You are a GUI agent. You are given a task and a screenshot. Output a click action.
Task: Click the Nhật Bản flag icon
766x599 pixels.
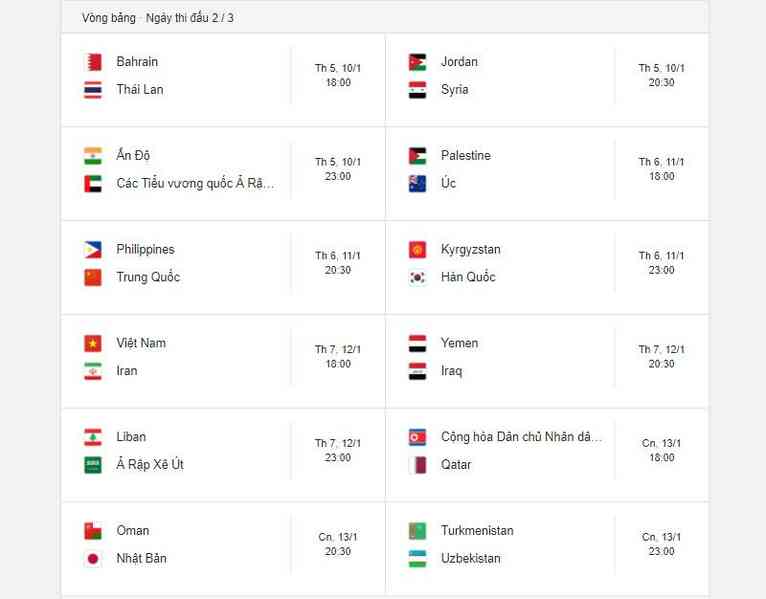click(93, 559)
